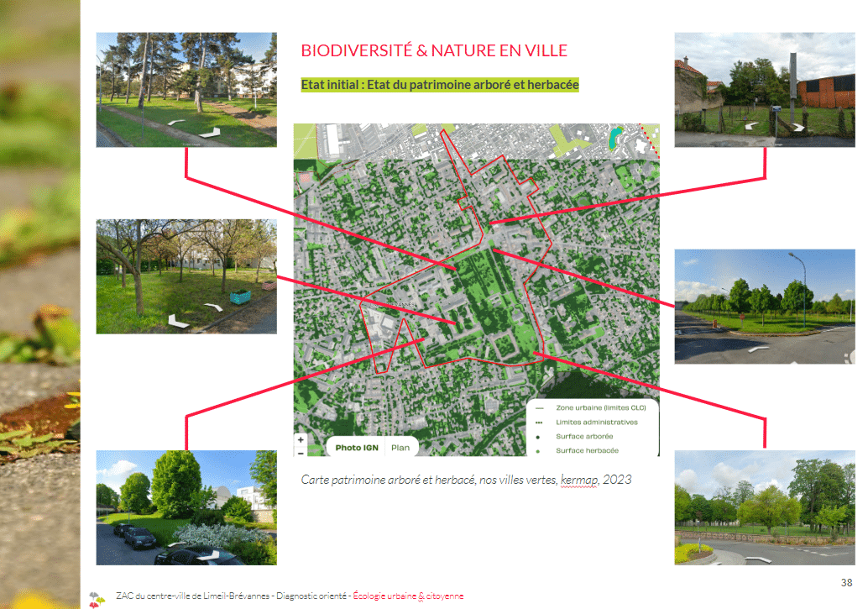Image resolution: width=868 pixels, height=609 pixels.
Task: Select the Surface arborée legend label
Action: [584, 437]
